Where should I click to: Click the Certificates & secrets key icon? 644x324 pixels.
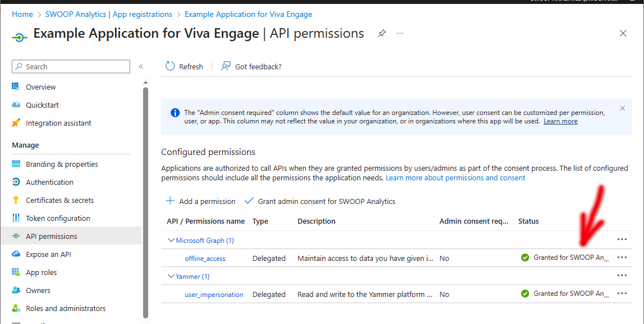tap(16, 200)
